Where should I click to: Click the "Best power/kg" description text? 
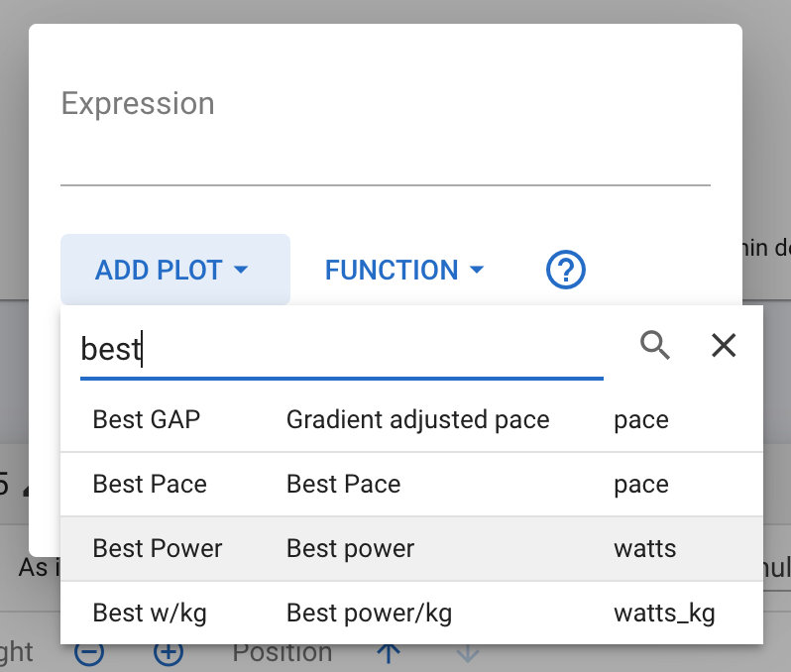(x=369, y=614)
